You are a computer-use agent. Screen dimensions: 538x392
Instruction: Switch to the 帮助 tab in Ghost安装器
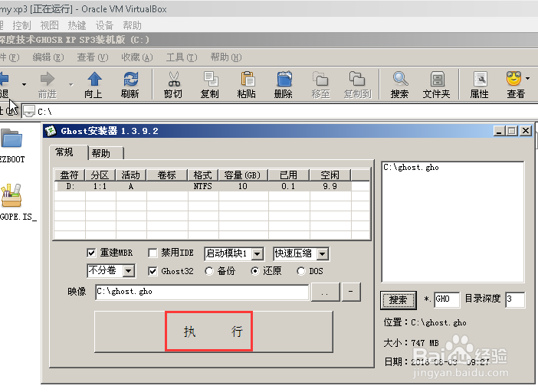[x=105, y=153]
